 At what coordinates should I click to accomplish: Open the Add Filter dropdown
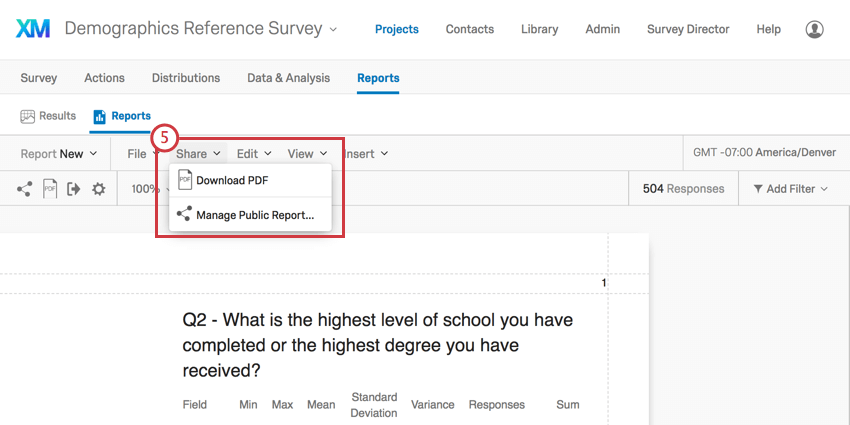click(789, 189)
